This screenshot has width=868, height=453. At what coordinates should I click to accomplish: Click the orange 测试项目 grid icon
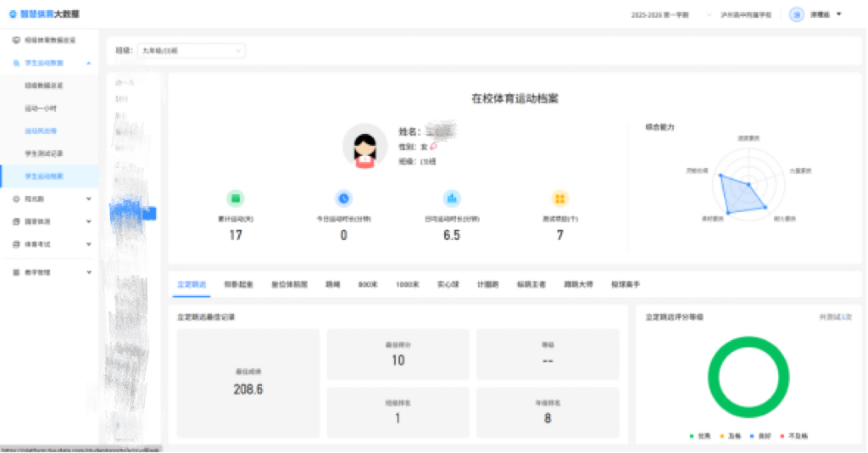coord(559,199)
